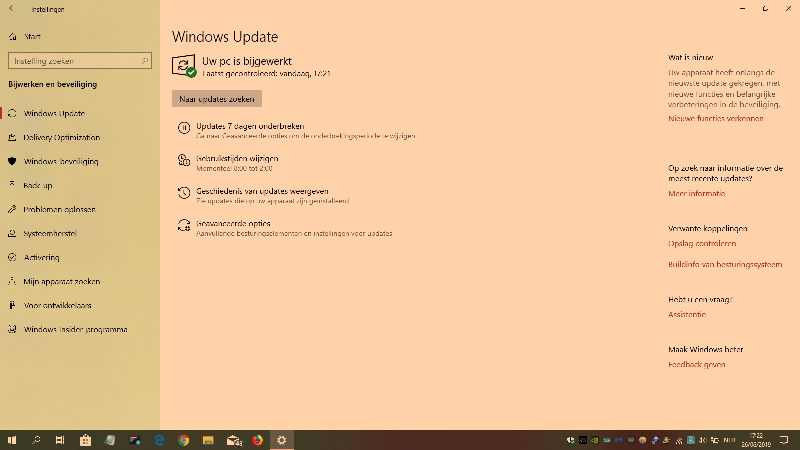Viewport: 800px width, 450px height.
Task: Open Windows-beveiliging in the sidebar
Action: tap(61, 161)
